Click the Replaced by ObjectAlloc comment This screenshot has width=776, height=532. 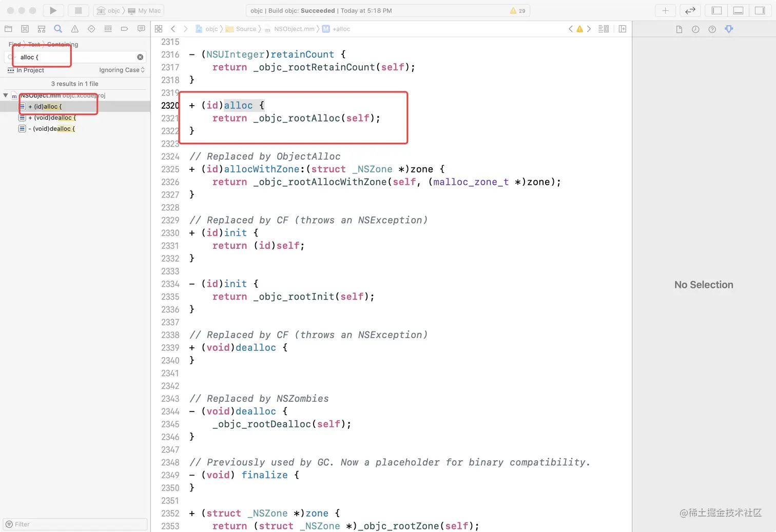tap(265, 156)
